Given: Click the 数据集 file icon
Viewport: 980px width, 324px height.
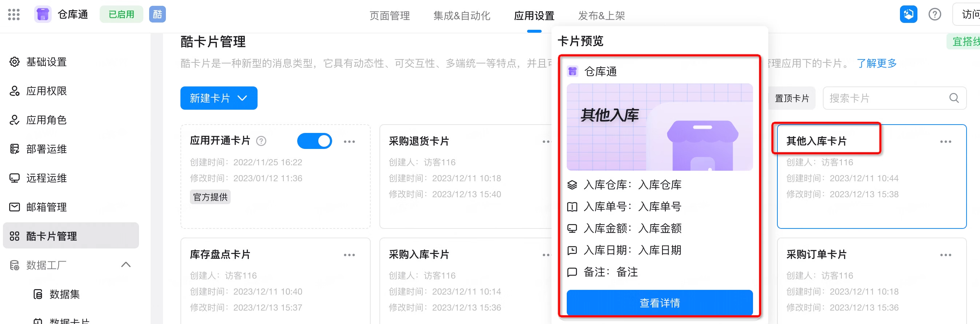Looking at the screenshot, I should tap(38, 294).
